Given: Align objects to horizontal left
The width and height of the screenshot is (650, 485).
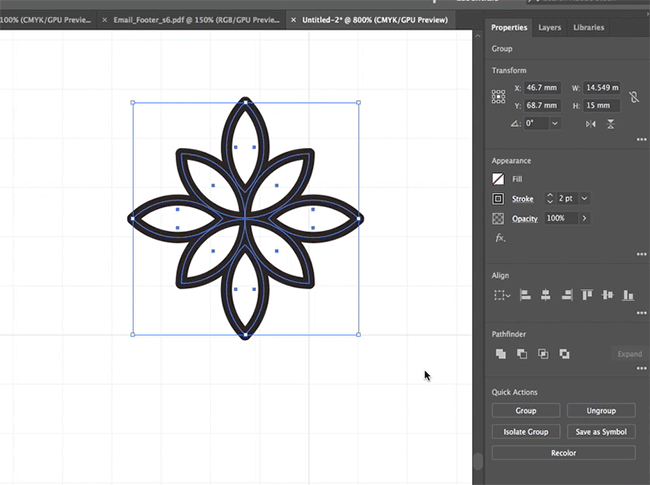Looking at the screenshot, I should coord(525,295).
